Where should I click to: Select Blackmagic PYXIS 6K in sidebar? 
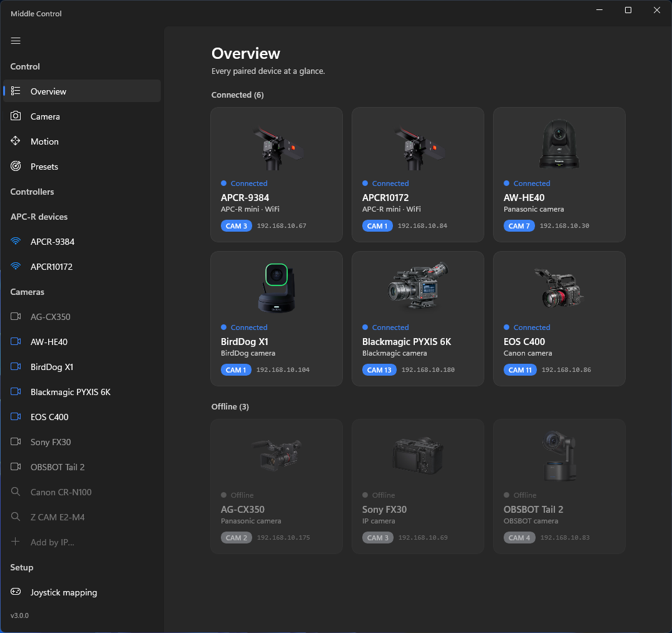click(x=82, y=392)
